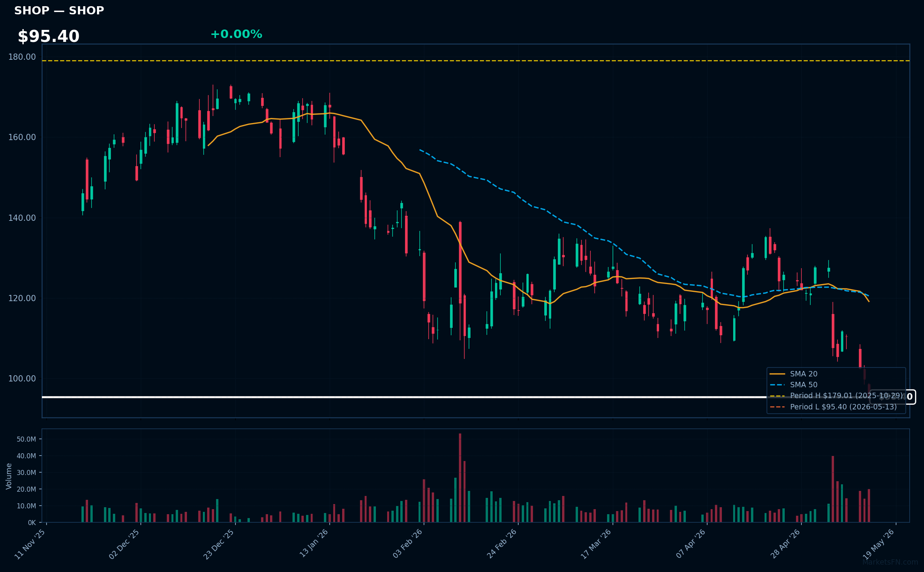
Task: Click the "13 Jan '26" date label
Action: (314, 543)
